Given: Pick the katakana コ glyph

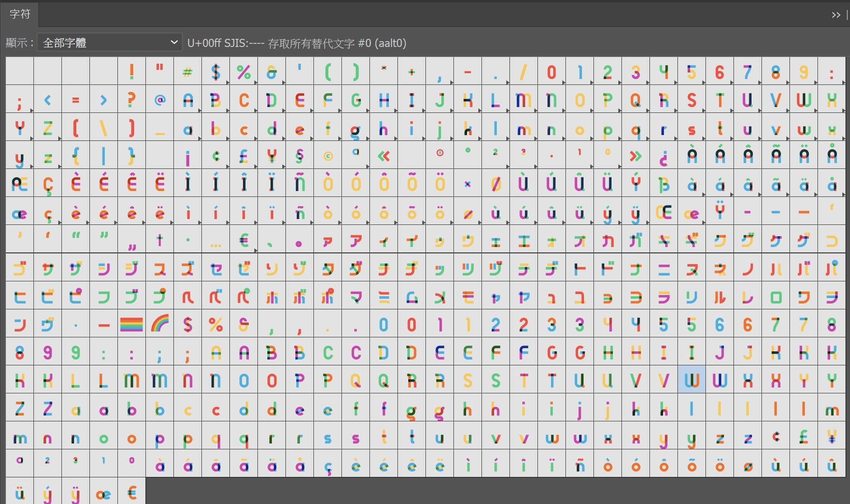Looking at the screenshot, I should point(831,239).
